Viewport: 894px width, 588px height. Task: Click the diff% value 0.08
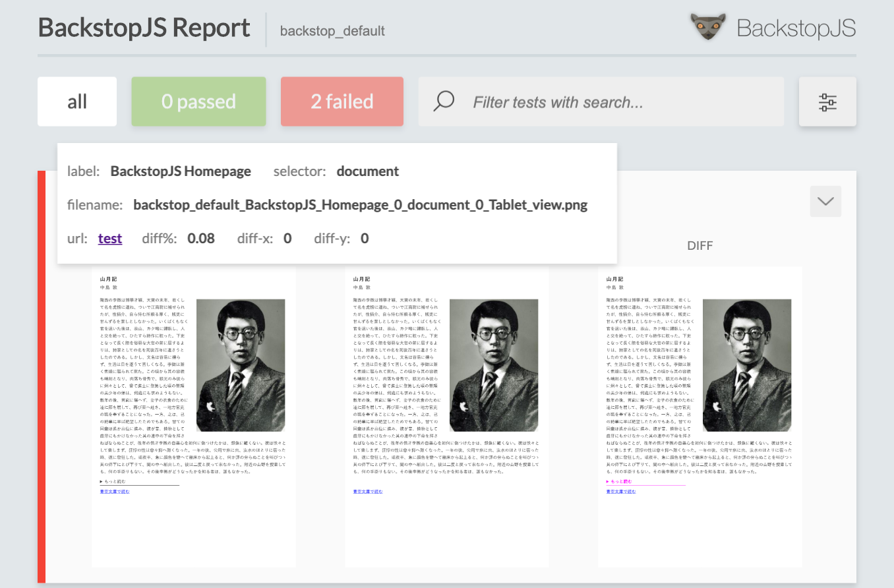200,238
